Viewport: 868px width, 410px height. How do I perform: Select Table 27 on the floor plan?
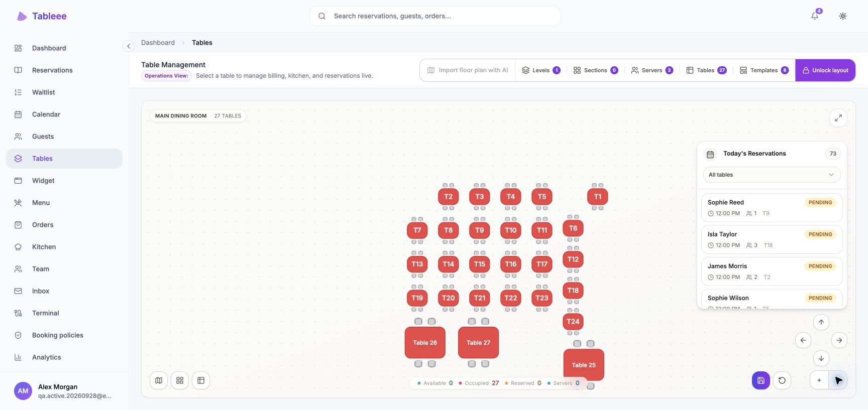(x=479, y=343)
